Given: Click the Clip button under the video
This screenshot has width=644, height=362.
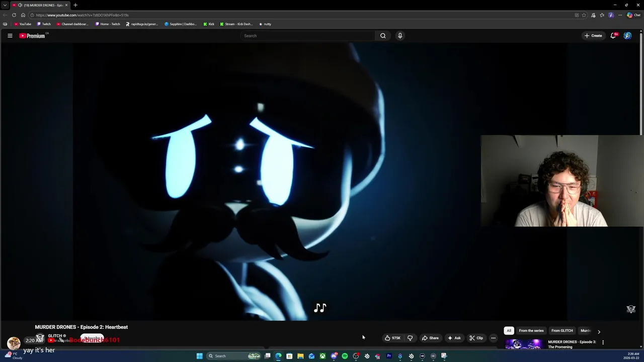Looking at the screenshot, I should pyautogui.click(x=476, y=338).
